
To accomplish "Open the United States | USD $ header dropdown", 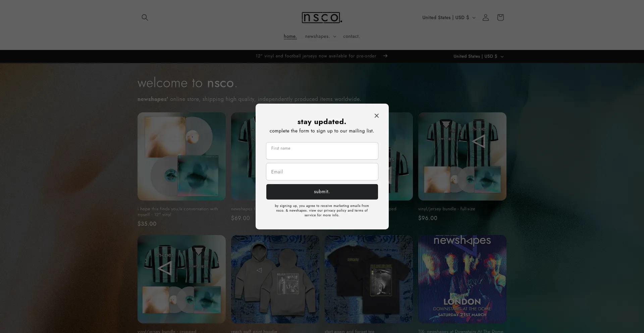I will click(448, 17).
